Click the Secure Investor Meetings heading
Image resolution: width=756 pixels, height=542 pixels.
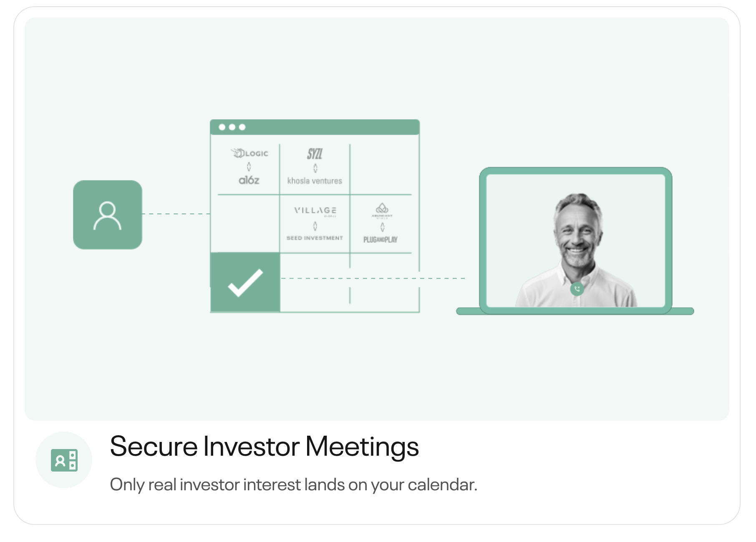[x=264, y=447]
